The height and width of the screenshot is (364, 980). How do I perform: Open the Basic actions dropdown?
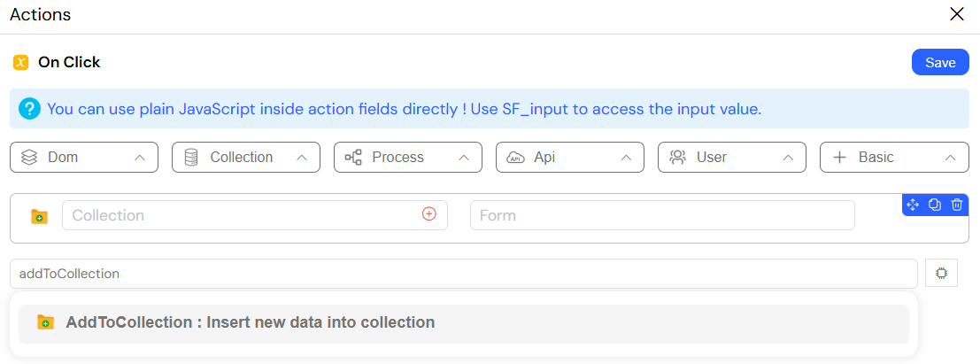(x=894, y=157)
